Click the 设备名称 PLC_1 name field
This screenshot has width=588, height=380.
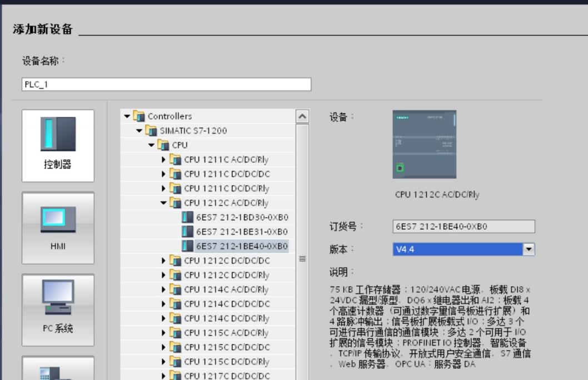click(x=167, y=84)
